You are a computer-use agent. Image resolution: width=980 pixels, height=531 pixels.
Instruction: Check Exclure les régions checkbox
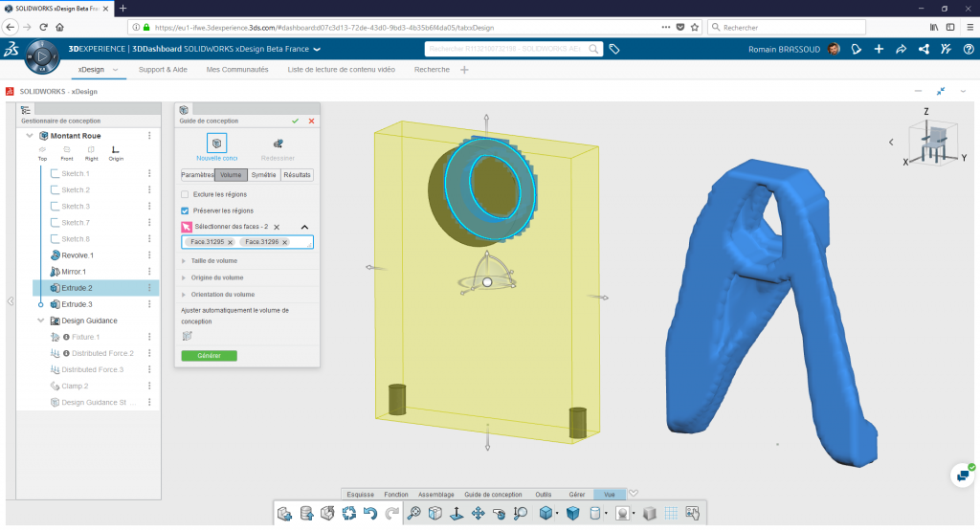tap(185, 194)
